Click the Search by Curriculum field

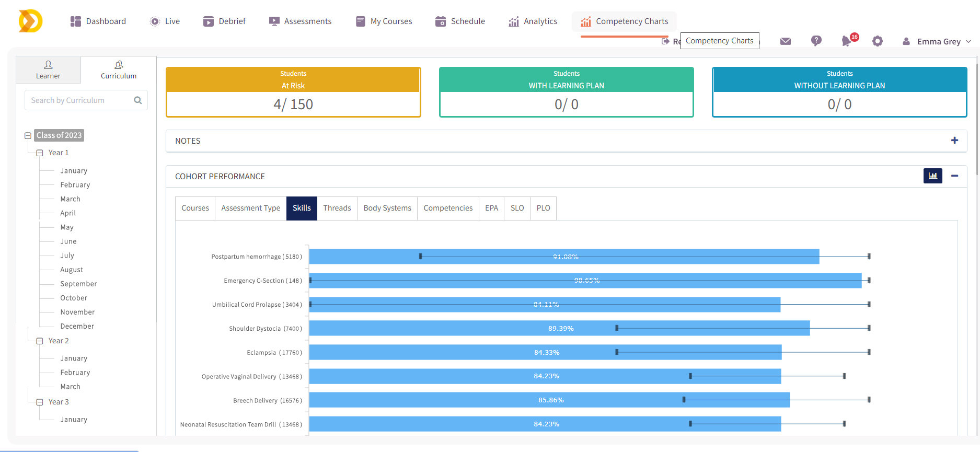pos(78,100)
